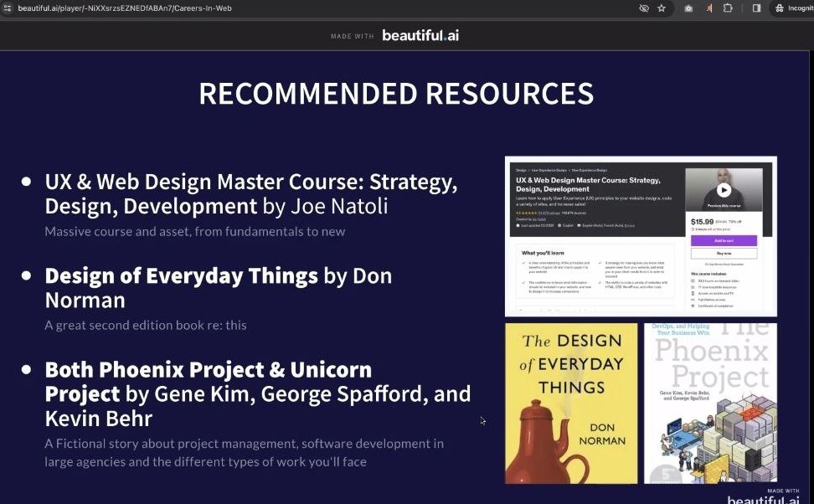Click 'Both Phoenix Project & Unicorn Project' title
Viewport: 814px width, 504px height.
click(258, 394)
